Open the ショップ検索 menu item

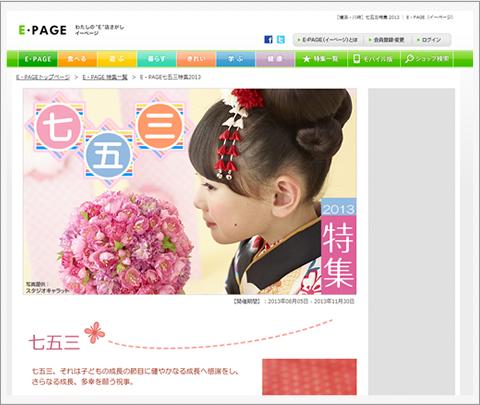[x=427, y=59]
